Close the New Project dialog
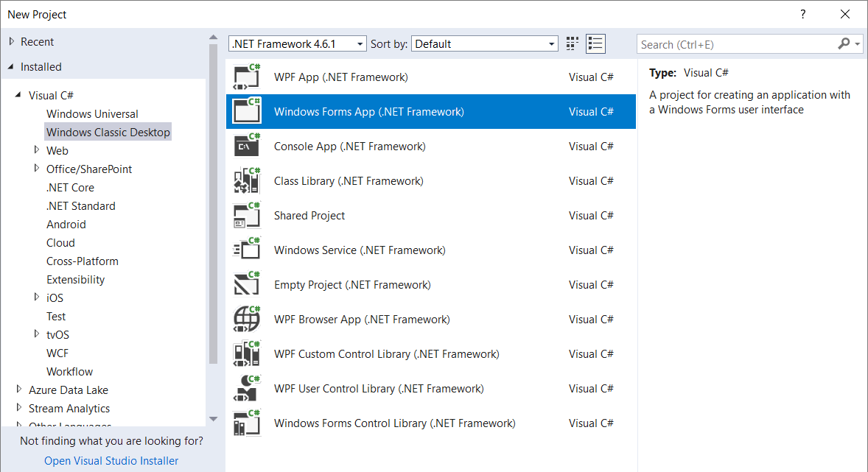This screenshot has height=472, width=868. click(x=844, y=15)
